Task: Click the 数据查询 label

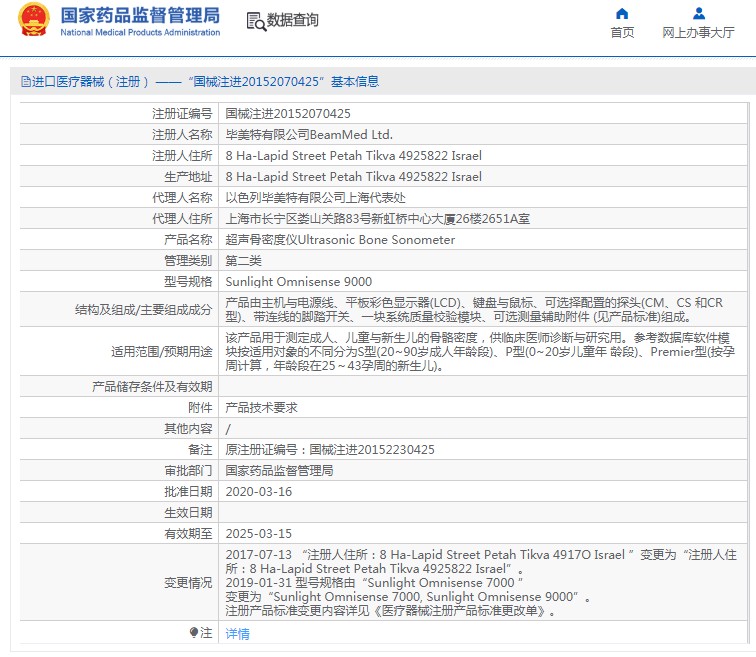Action: 292,20
